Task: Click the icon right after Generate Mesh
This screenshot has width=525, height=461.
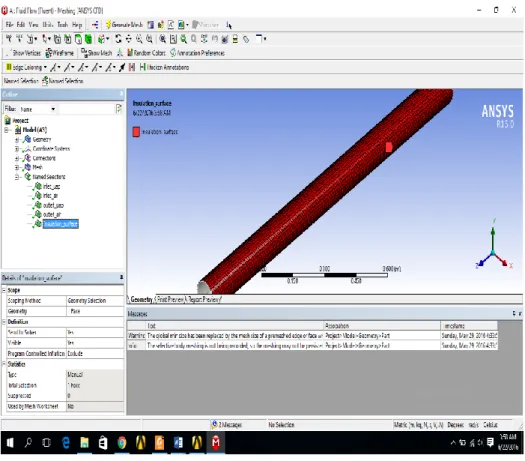Action: click(x=151, y=25)
